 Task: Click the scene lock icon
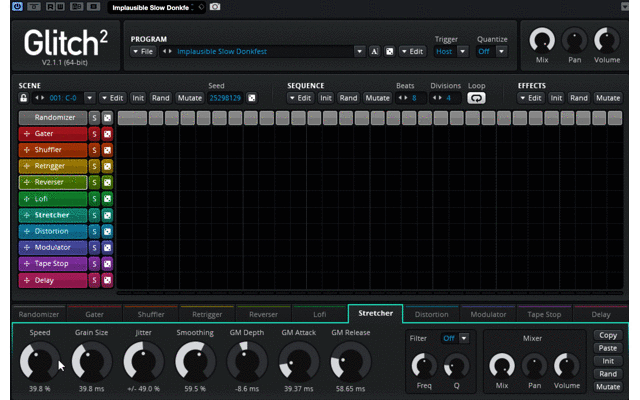[23, 98]
